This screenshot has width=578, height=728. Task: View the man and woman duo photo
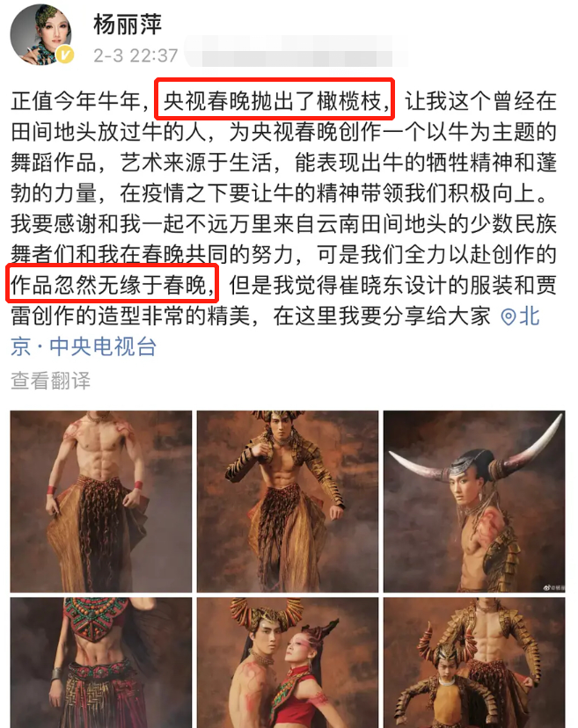coord(288,663)
